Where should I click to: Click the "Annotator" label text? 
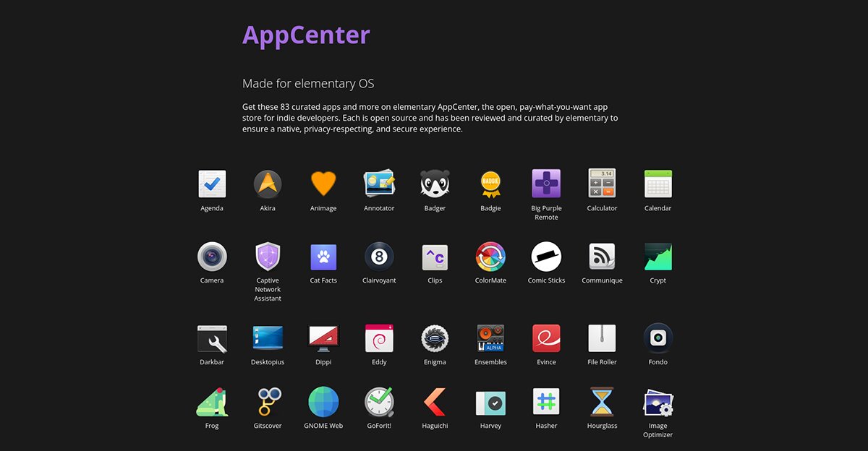tap(379, 208)
